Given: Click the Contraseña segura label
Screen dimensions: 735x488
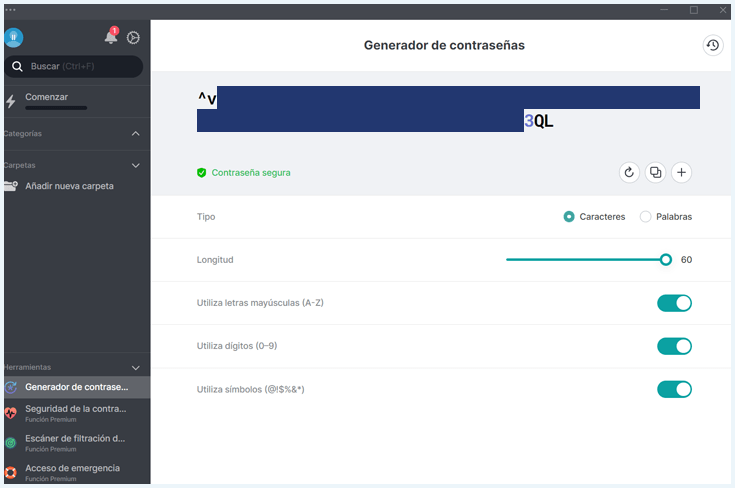Looking at the screenshot, I should click(251, 173).
